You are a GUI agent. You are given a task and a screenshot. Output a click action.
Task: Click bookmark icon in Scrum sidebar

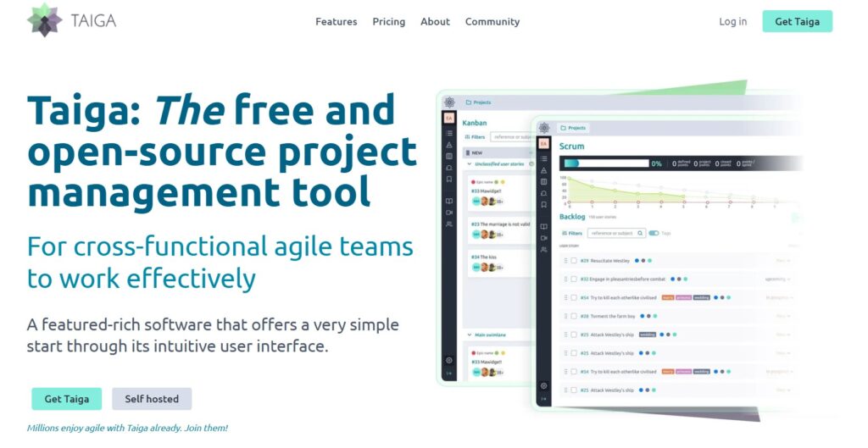(x=544, y=205)
